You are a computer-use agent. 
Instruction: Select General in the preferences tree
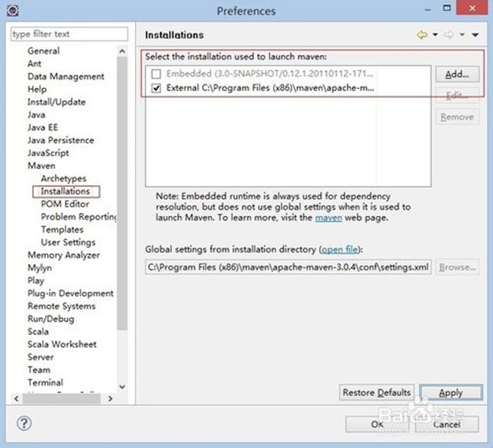pyautogui.click(x=43, y=50)
